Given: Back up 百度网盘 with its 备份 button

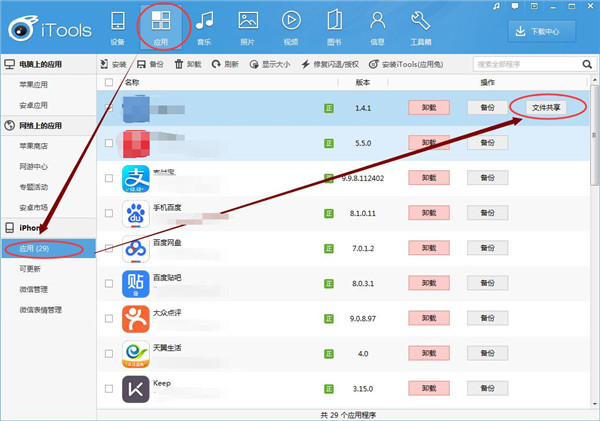Looking at the screenshot, I should 488,248.
